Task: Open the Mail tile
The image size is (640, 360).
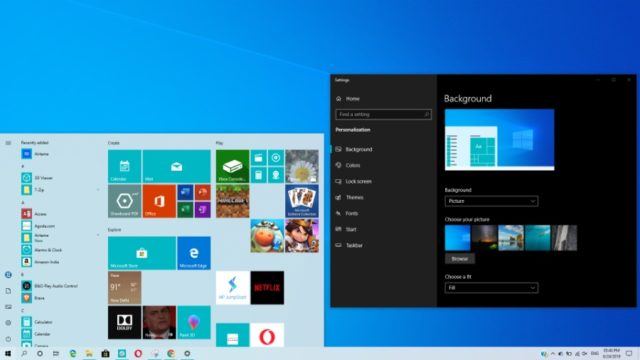Action: click(176, 167)
